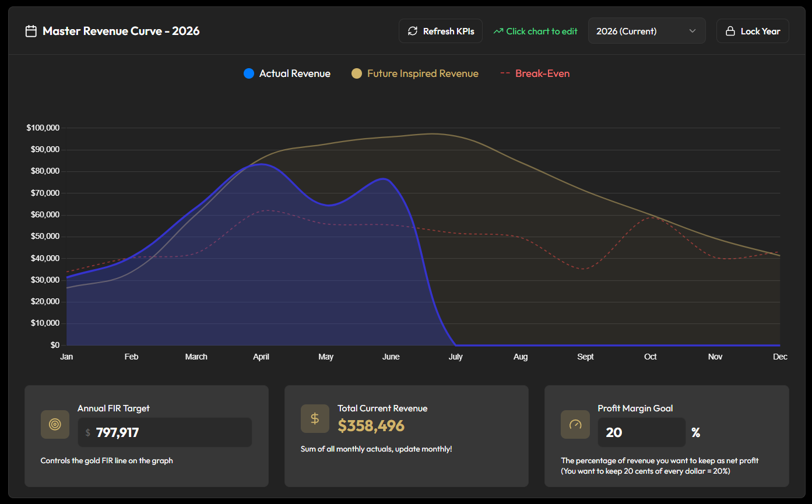Click the $50,000 y-axis label
The image size is (812, 504).
click(45, 237)
